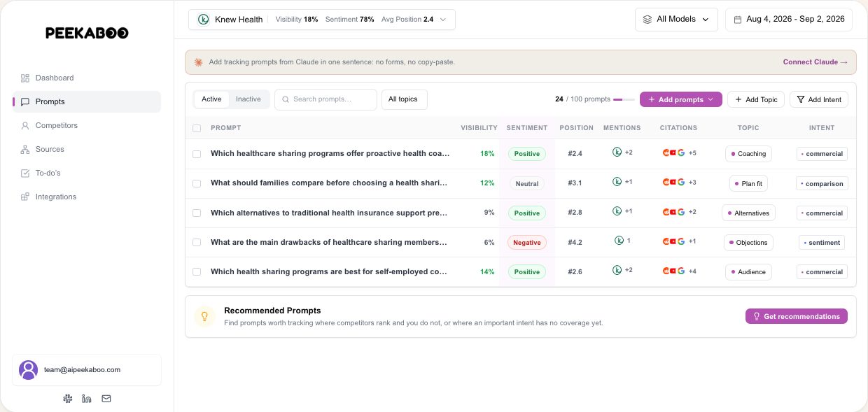
Task: Click the Position column header
Action: [x=576, y=128]
